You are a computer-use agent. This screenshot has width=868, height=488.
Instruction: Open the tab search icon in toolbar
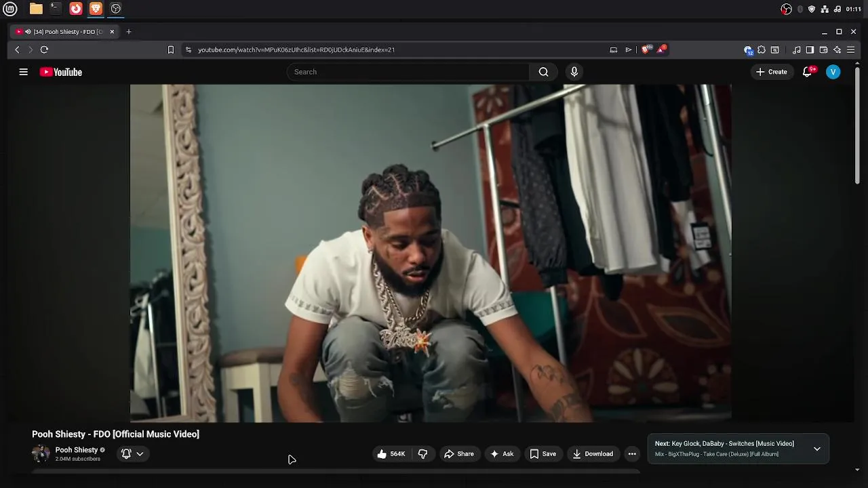(x=775, y=49)
